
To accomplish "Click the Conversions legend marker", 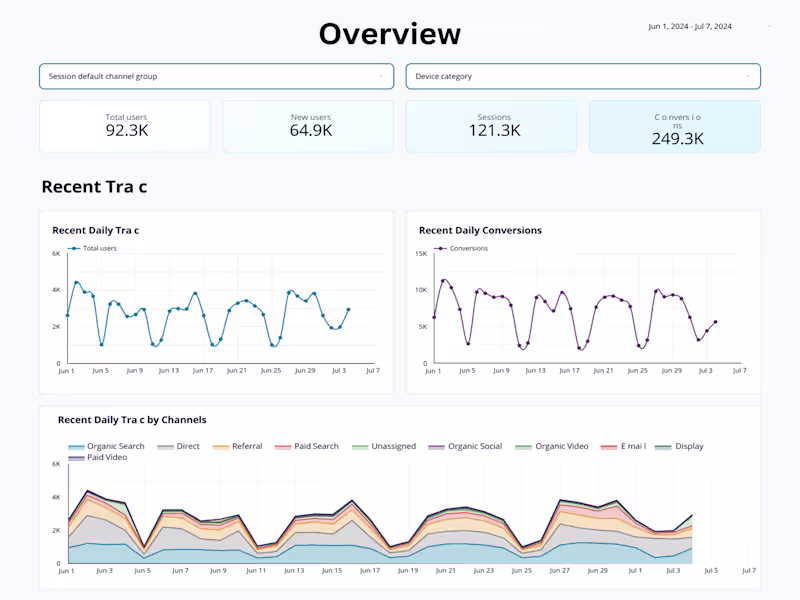I will click(440, 248).
